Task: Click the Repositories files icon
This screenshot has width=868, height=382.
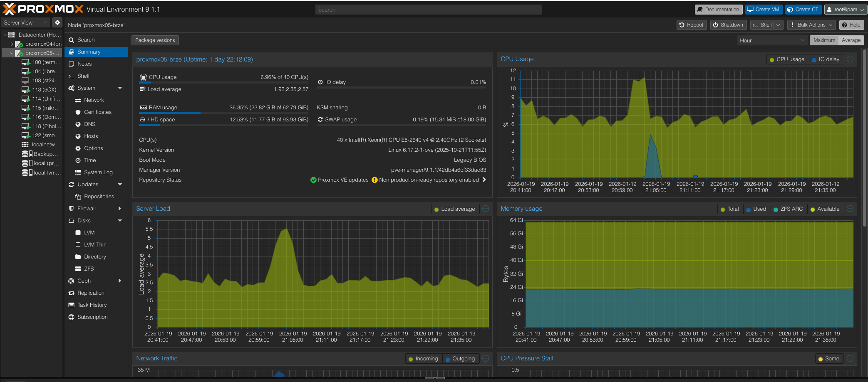Action: pos(78,197)
